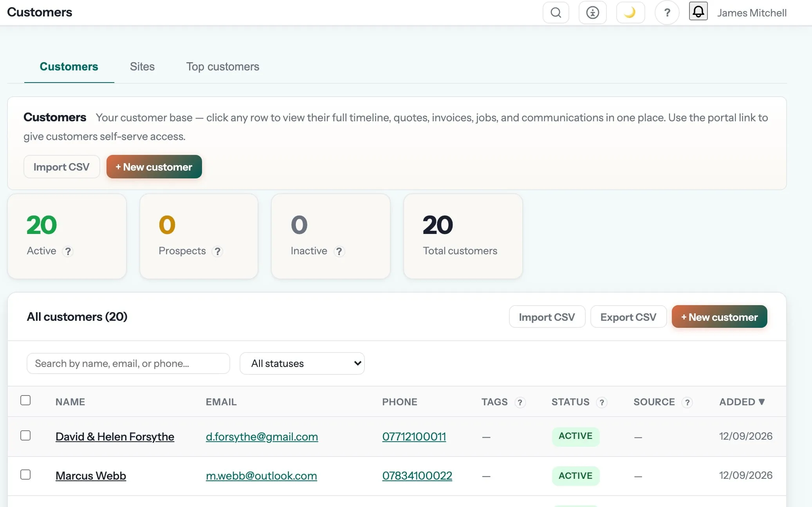Show help tooltip for Prospects count
Screen dimensions: 812x507
pyautogui.click(x=217, y=251)
